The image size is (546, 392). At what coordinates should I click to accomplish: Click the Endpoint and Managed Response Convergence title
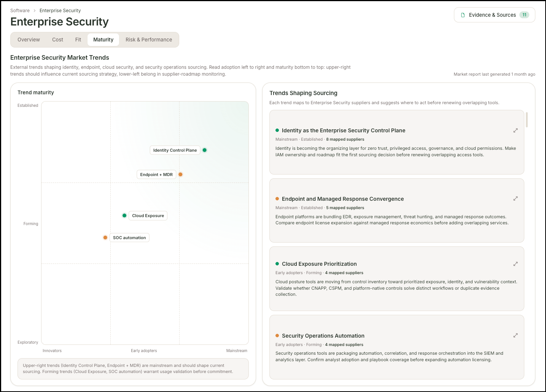(342, 199)
